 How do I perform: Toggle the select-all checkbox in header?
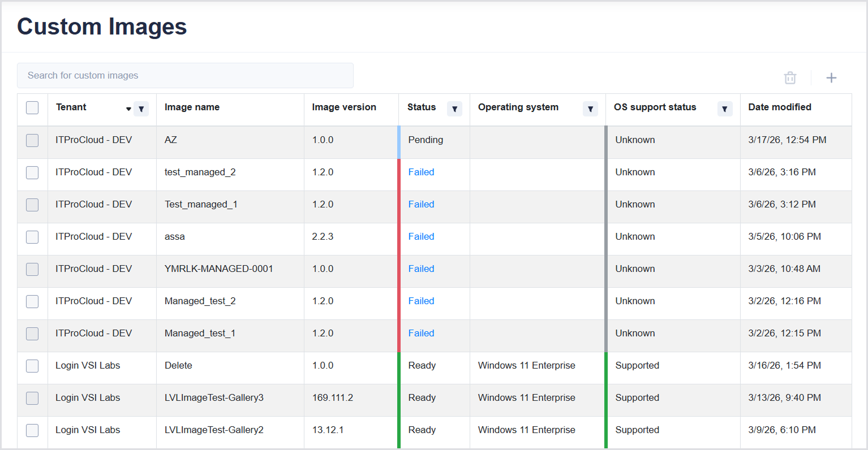click(x=32, y=107)
